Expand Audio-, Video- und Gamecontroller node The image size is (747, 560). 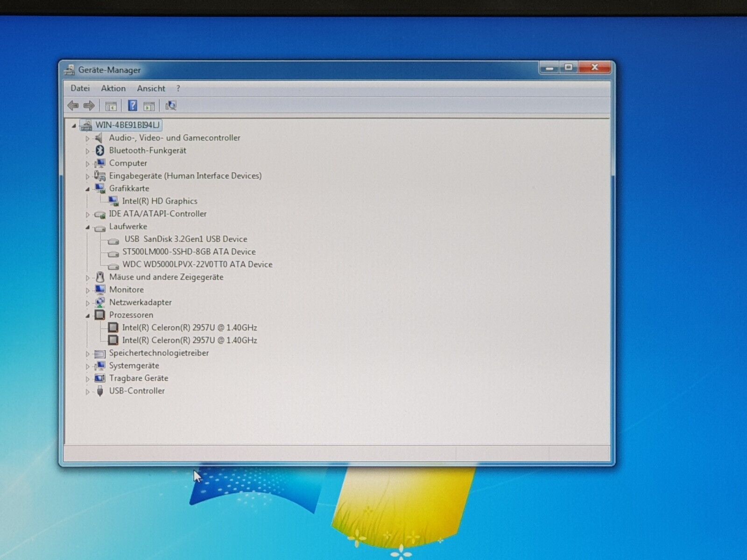(87, 138)
